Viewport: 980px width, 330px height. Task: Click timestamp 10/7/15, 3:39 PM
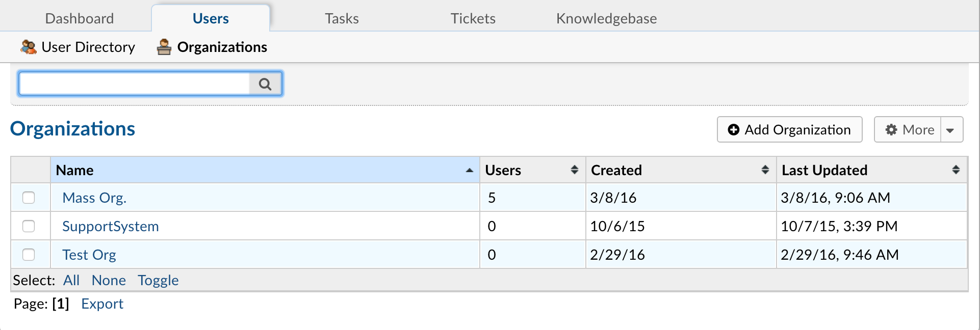839,226
